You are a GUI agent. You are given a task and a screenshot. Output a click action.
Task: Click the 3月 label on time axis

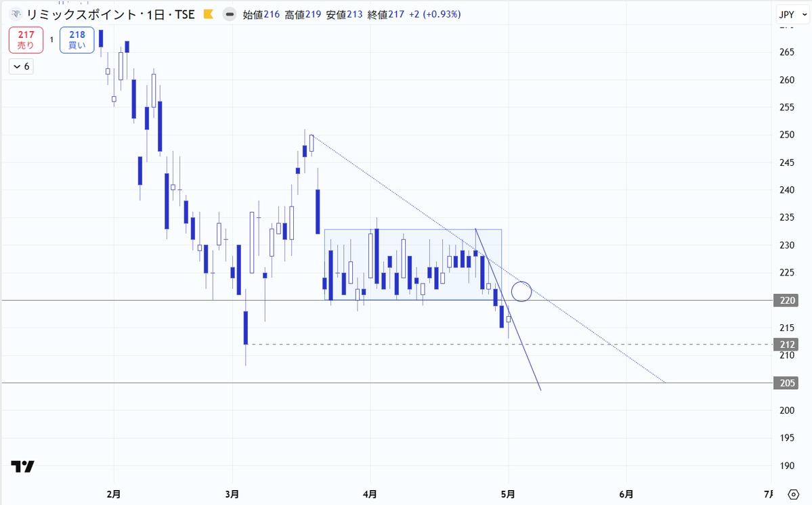pos(232,494)
